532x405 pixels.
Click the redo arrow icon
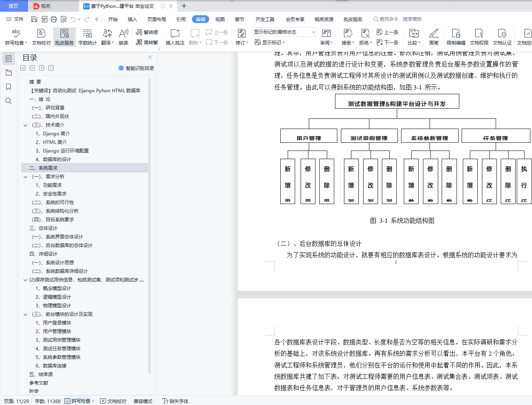coord(87,19)
